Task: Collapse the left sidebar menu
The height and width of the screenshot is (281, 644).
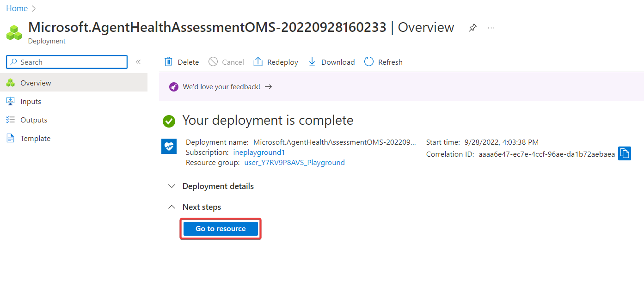Action: tap(138, 62)
